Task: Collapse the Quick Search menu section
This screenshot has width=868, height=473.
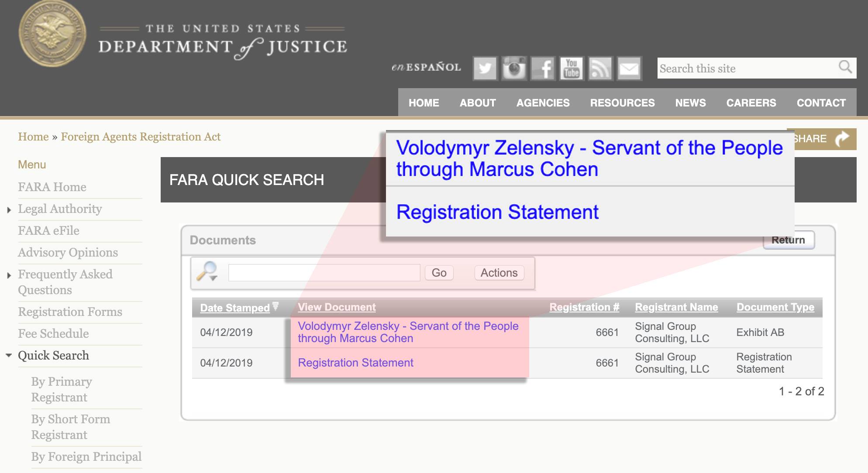Action: tap(9, 356)
